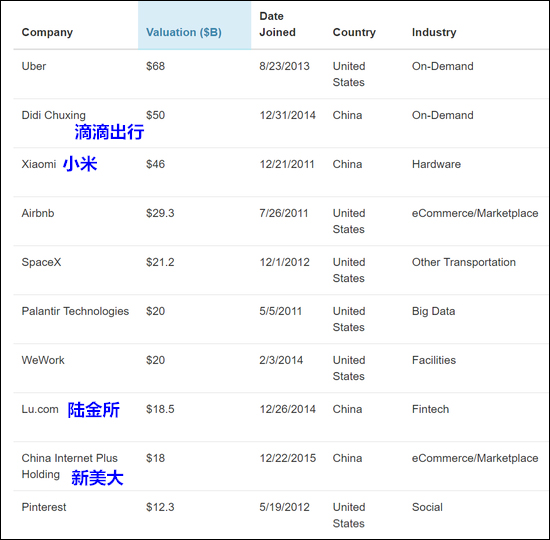This screenshot has height=540, width=550.
Task: Click the 5/19/2012 date cell
Action: coord(284,507)
